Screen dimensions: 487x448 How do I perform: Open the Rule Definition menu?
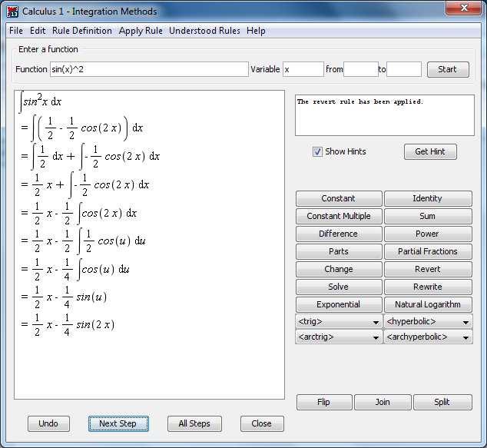click(x=82, y=31)
